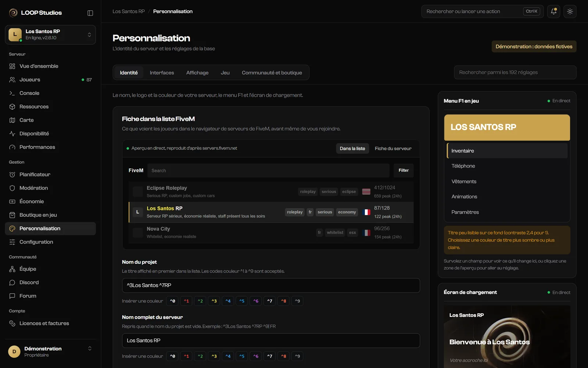Open Licences et factures icon
The height and width of the screenshot is (368, 588).
[12, 323]
